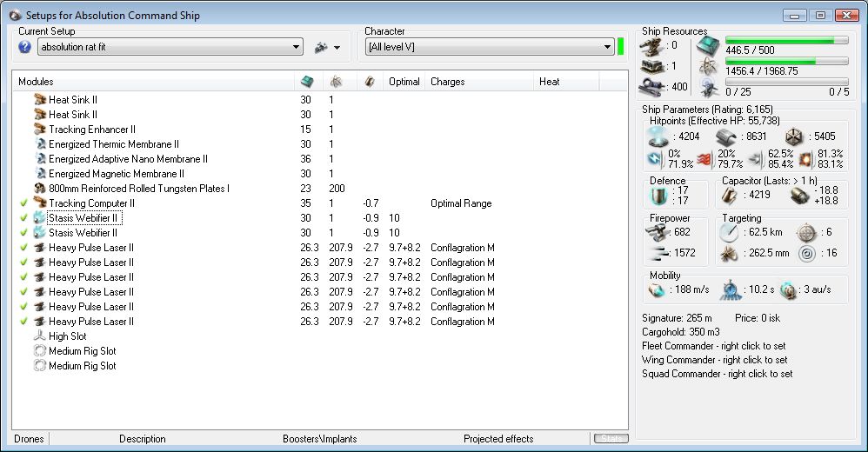Toggle the second Heavy Pulse Laser II checkmark
868x452 pixels.
(x=23, y=263)
